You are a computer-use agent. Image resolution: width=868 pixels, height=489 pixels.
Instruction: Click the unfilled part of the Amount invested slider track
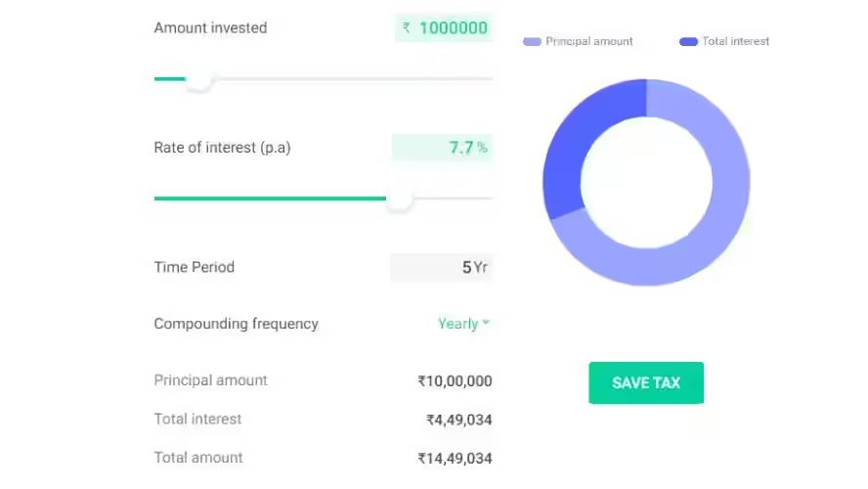click(x=352, y=79)
